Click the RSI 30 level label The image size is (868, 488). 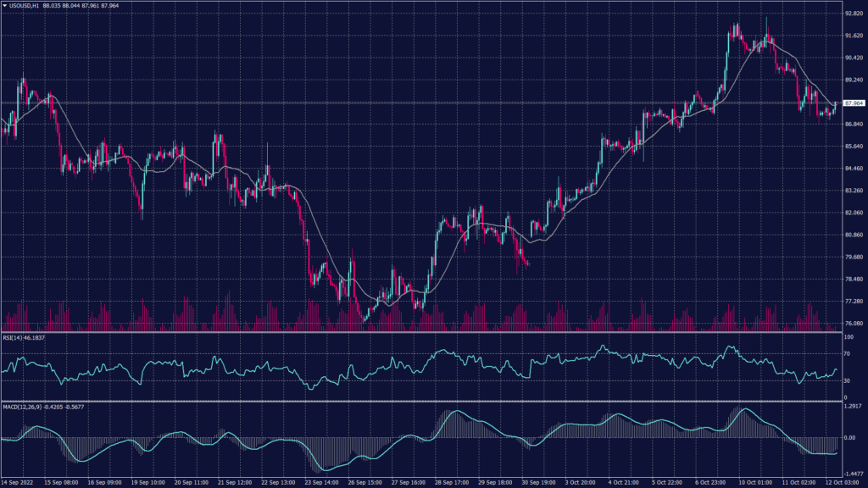[848, 380]
